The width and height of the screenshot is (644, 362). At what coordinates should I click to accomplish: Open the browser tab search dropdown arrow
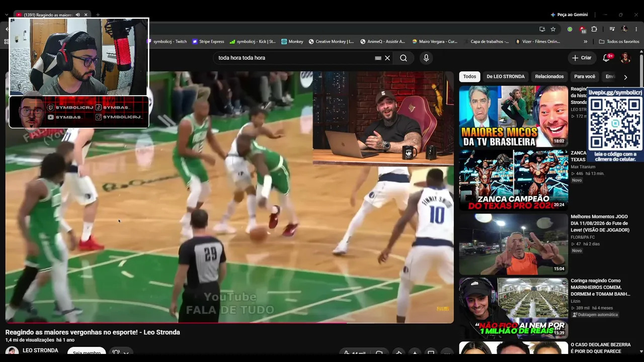click(6, 15)
